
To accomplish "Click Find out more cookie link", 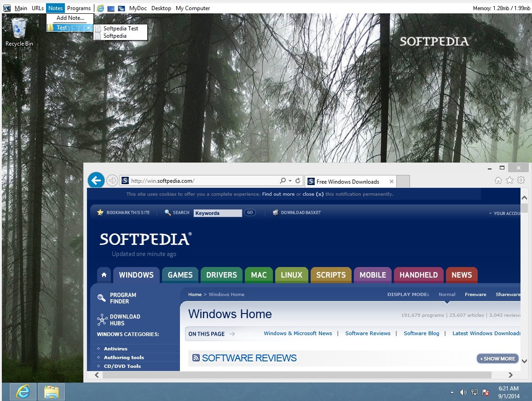I will 278,194.
